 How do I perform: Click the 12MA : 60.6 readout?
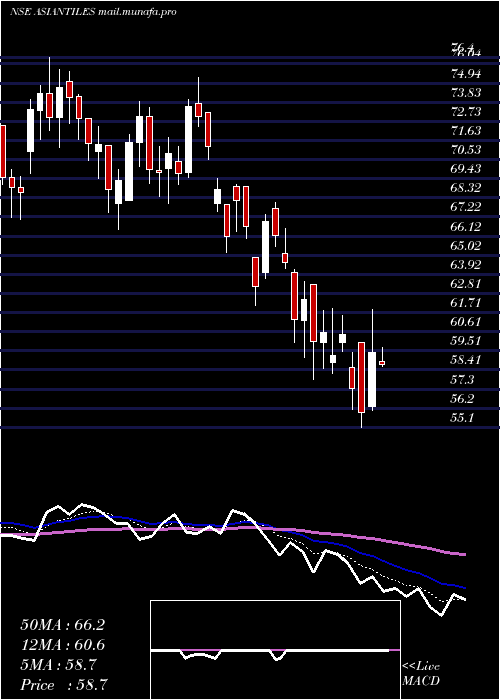pos(62,645)
